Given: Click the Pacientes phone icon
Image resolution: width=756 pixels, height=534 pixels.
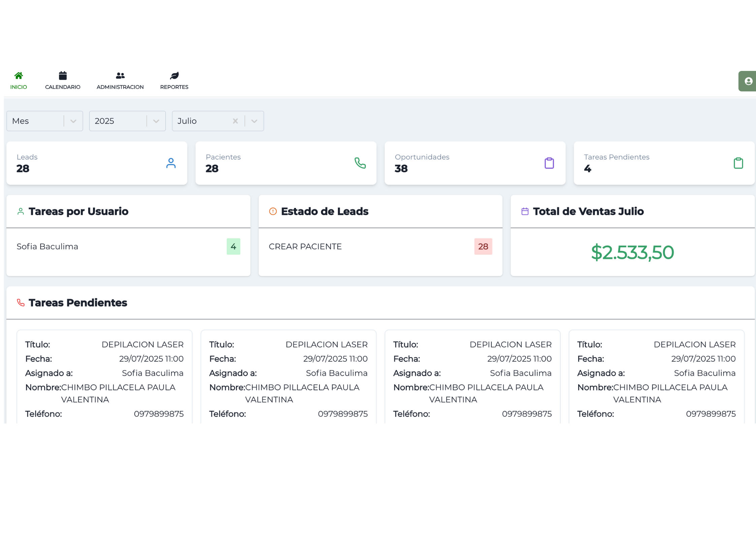Looking at the screenshot, I should click(x=360, y=163).
